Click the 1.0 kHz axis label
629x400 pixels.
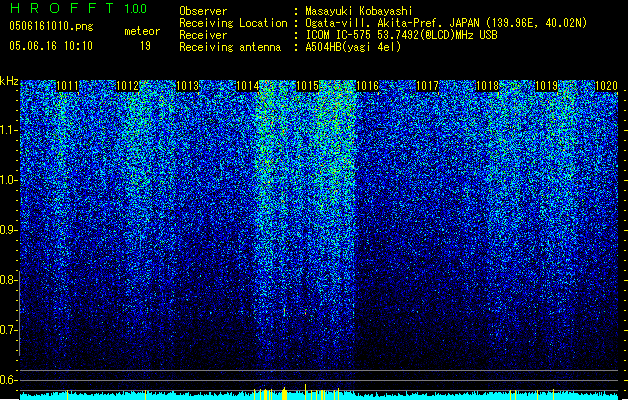(x=7, y=180)
